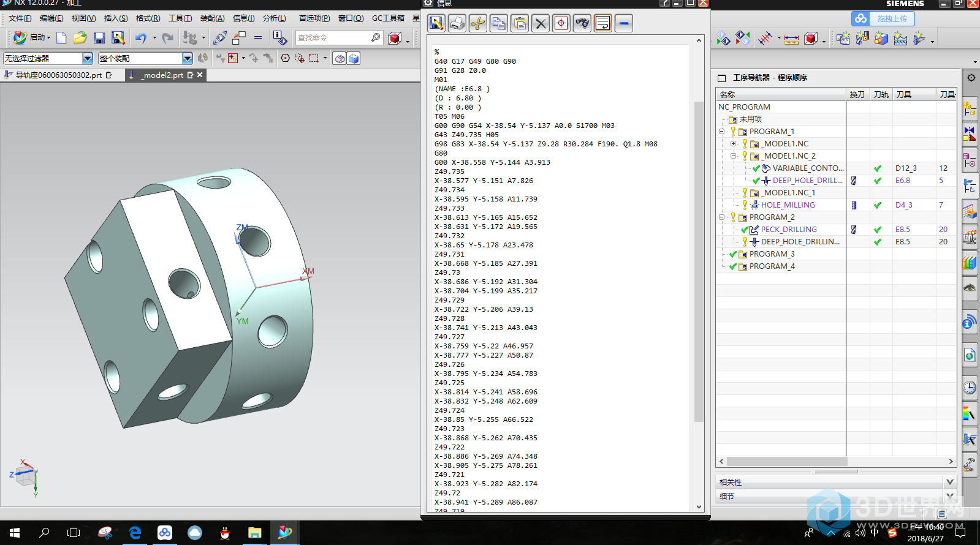Screen dimensions: 980x545
Task: Open the 启动 start menu button
Action: 32,38
